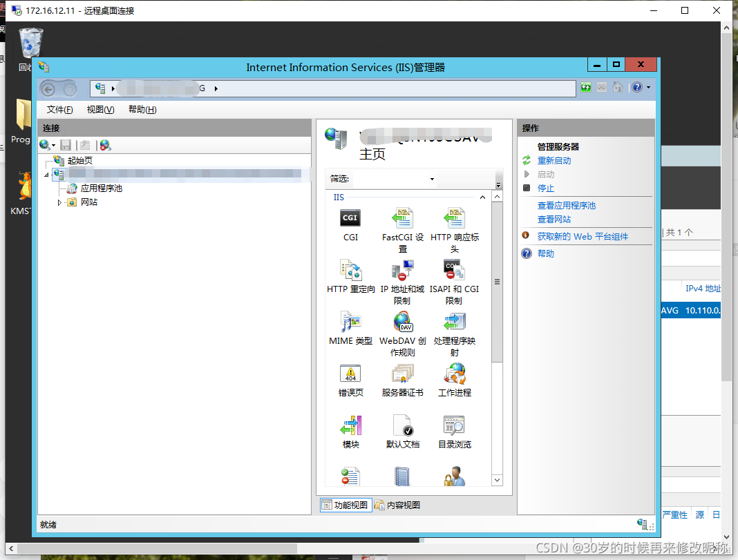Open the 文件(F) menu
Viewport: 738px width, 560px height.
coord(60,110)
